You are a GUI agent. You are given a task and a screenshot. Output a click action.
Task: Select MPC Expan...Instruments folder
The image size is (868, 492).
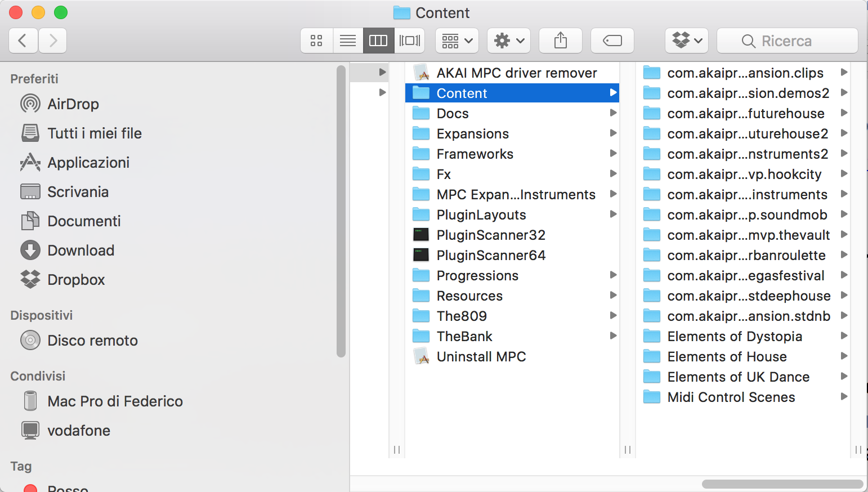pyautogui.click(x=512, y=194)
